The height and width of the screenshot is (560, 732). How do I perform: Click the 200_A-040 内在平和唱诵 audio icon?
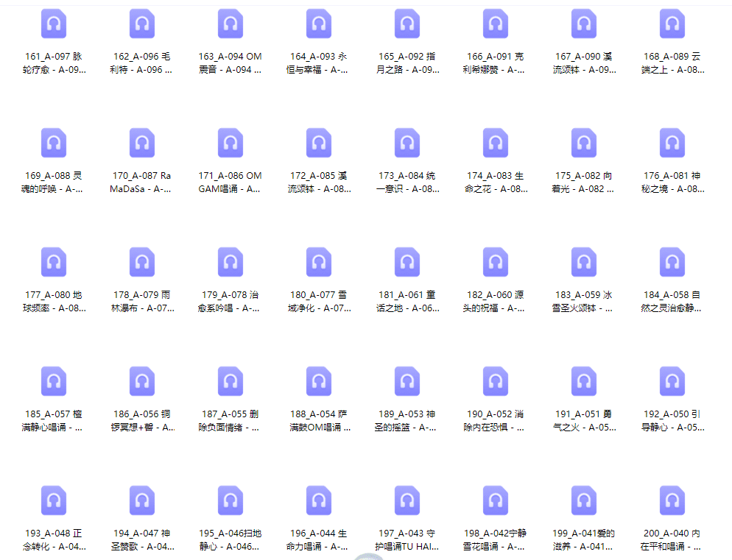(672, 500)
